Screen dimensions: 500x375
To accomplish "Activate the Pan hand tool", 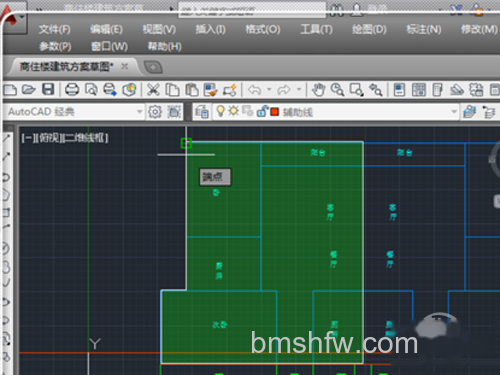I will [x=318, y=89].
